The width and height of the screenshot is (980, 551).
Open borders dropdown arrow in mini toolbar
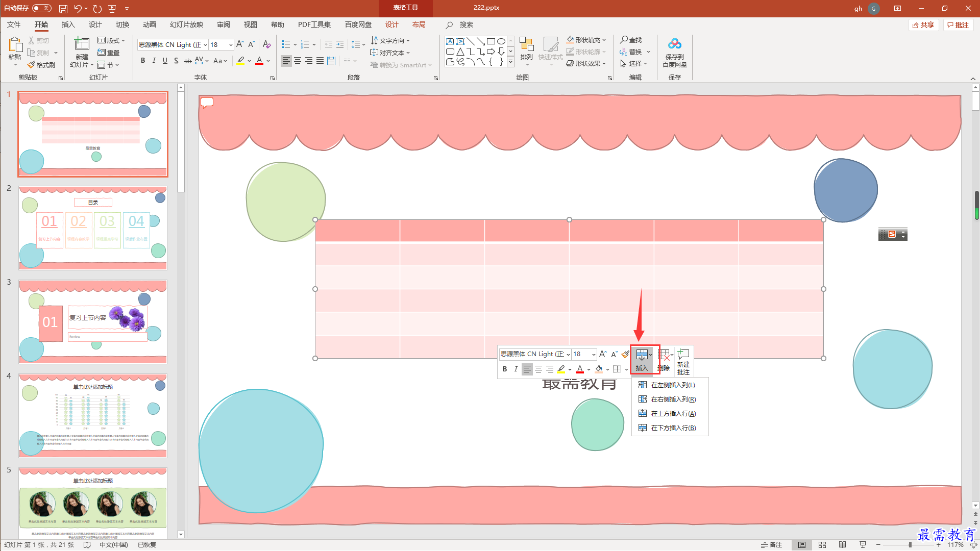(x=626, y=369)
